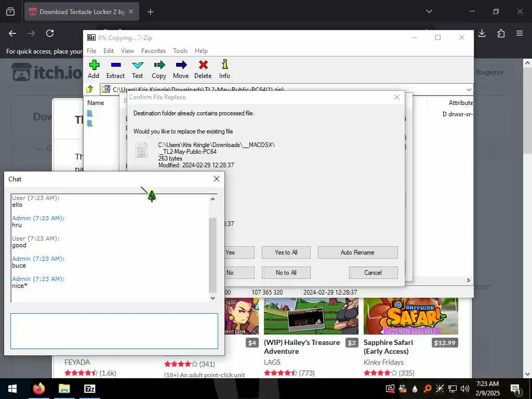The width and height of the screenshot is (532, 399).
Task: Click the chat scrollbar up arrow
Action: 212,199
